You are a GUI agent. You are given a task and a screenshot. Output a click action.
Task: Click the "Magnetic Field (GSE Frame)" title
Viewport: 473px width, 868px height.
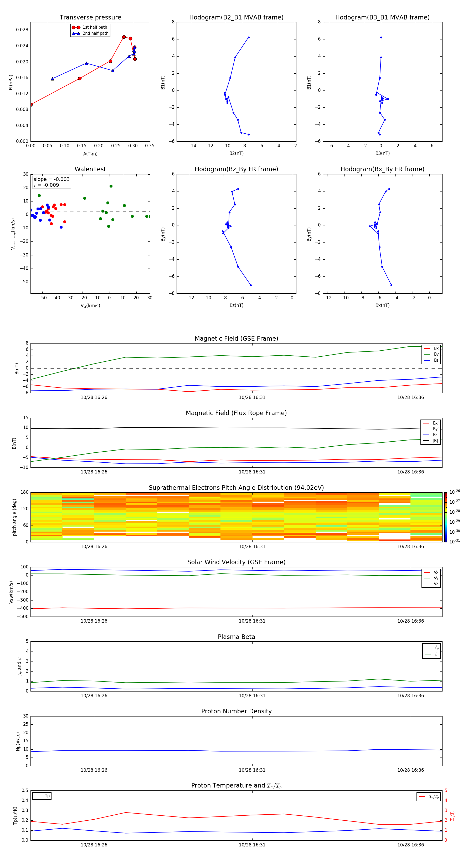point(236,339)
